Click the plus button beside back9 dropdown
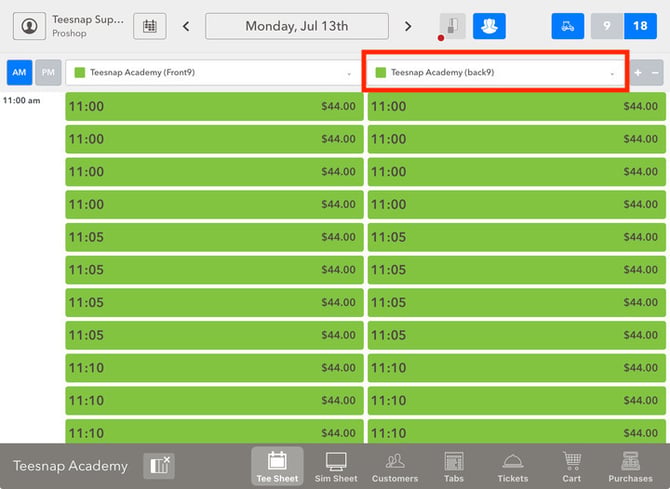 (x=638, y=73)
